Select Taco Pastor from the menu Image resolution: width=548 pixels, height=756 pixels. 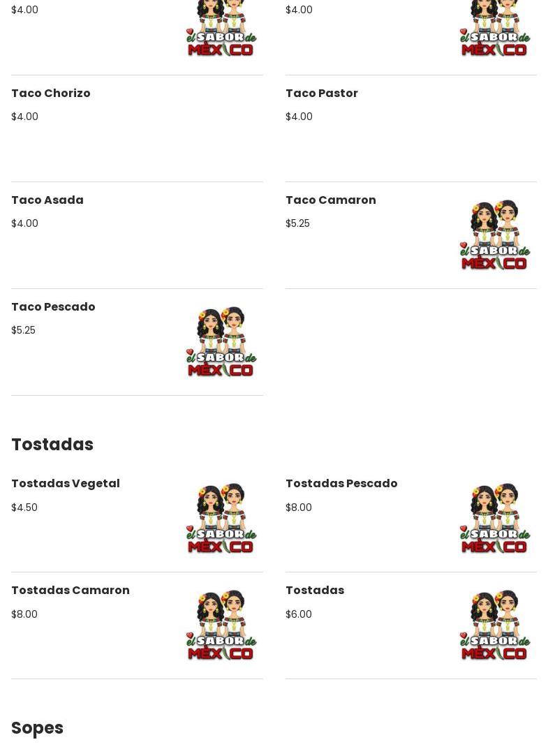tap(322, 93)
